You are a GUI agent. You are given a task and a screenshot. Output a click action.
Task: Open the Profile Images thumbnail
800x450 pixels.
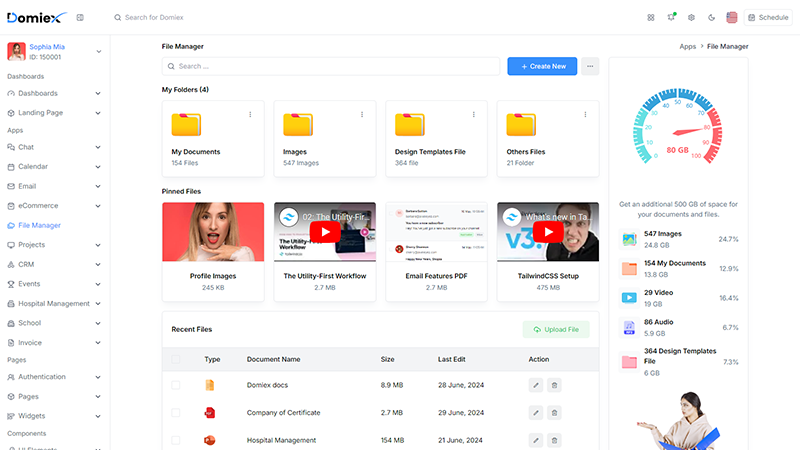coord(213,232)
